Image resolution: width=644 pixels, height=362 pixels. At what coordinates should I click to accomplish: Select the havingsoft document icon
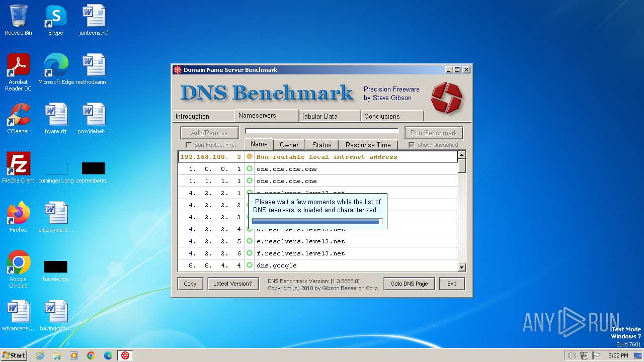click(x=56, y=316)
